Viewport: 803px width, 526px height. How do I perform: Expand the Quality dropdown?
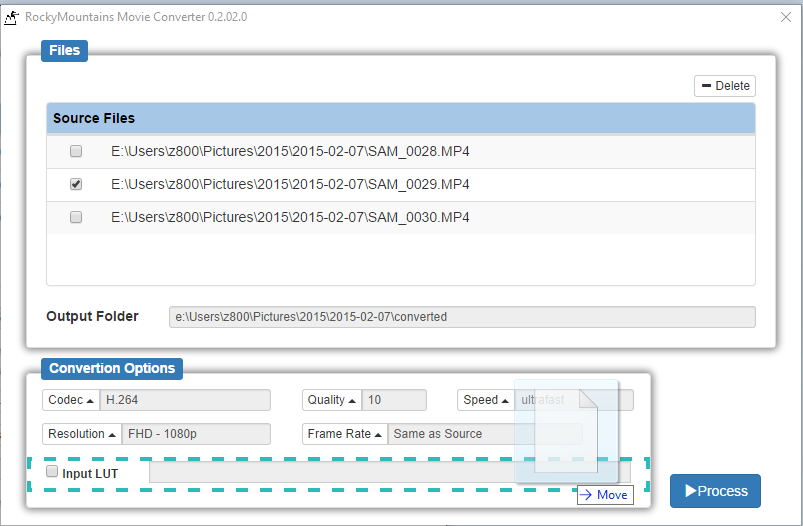point(332,400)
